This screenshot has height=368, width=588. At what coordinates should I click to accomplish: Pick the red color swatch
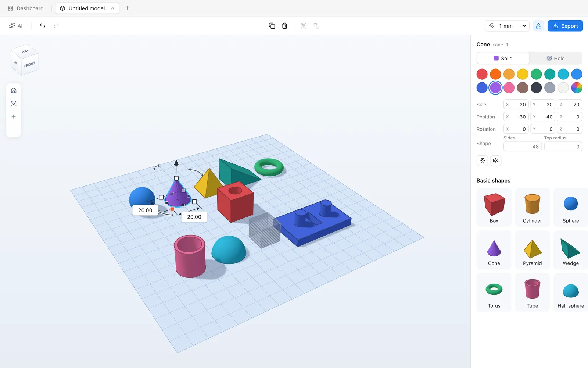click(482, 74)
